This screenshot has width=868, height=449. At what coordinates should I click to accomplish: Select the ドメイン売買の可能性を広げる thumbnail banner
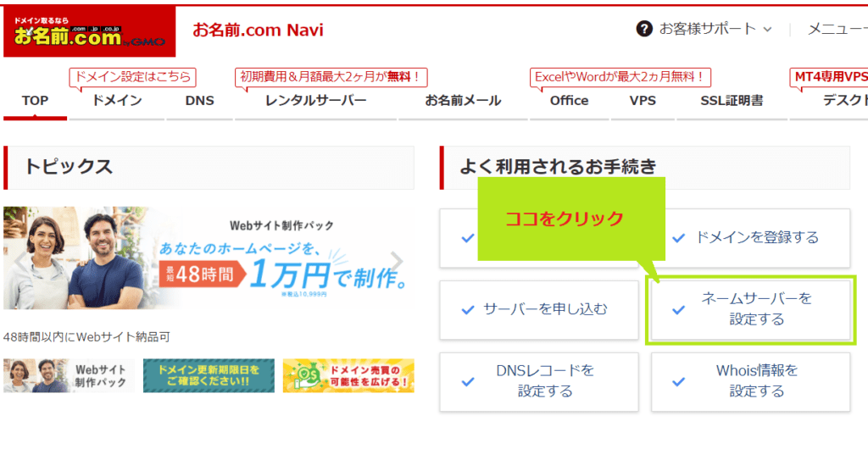click(348, 376)
